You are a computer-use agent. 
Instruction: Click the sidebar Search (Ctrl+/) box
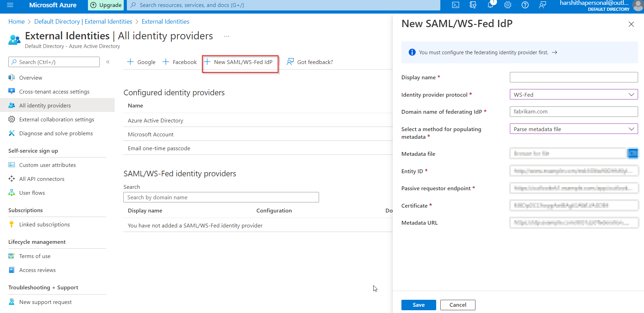tap(54, 62)
